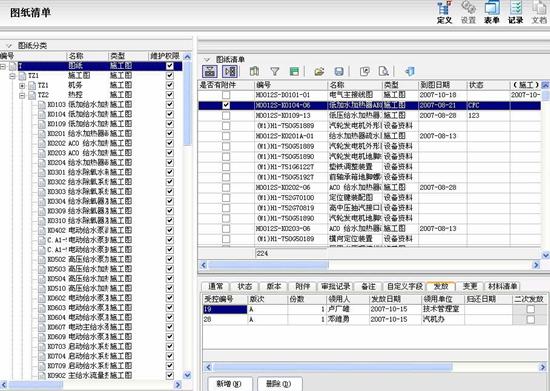Toggle attachment checkbox for row with status 123
This screenshot has width=550, height=391.
(x=226, y=115)
